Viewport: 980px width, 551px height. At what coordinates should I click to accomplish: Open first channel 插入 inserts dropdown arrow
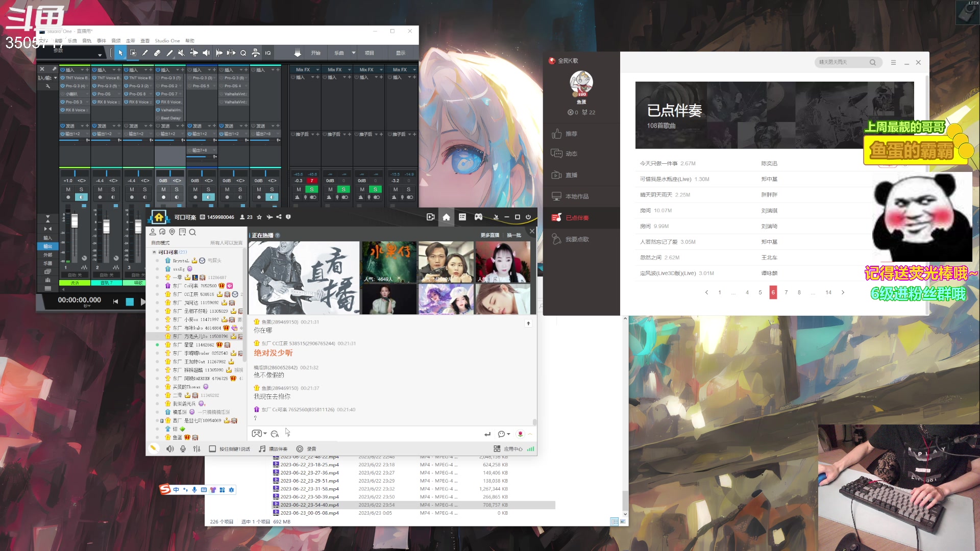click(82, 70)
